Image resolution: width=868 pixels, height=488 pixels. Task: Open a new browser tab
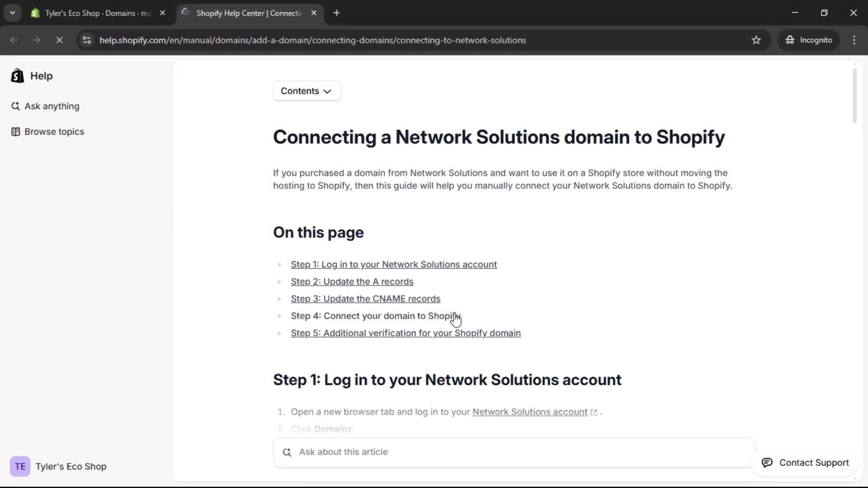tap(337, 13)
